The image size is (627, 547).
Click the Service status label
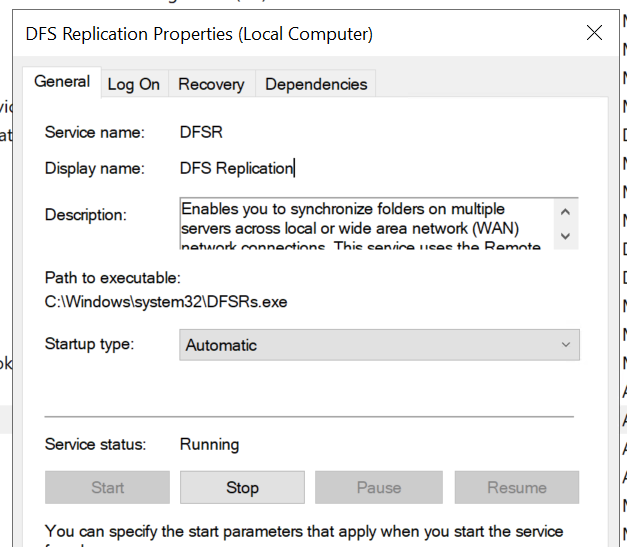pyautogui.click(x=96, y=445)
